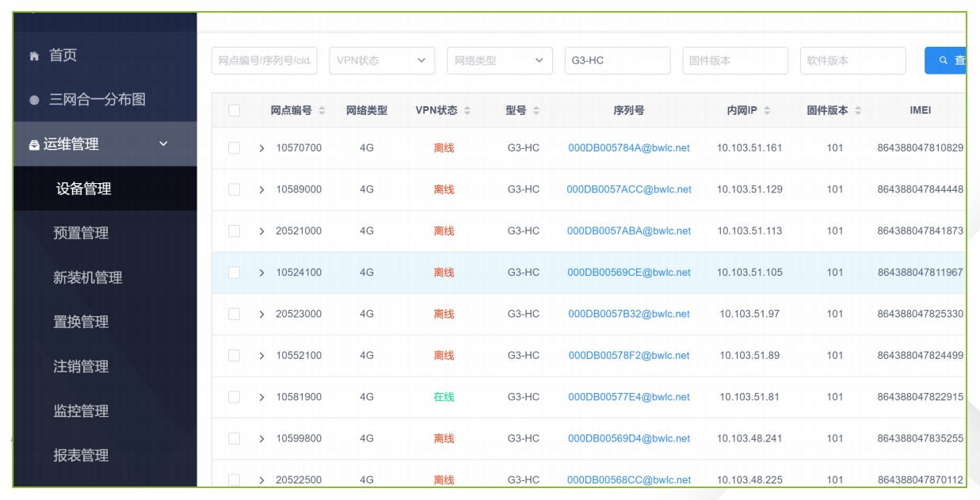Screen dimensions: 980x500
Task: Sort by 固件版本 column arrows
Action: click(858, 111)
